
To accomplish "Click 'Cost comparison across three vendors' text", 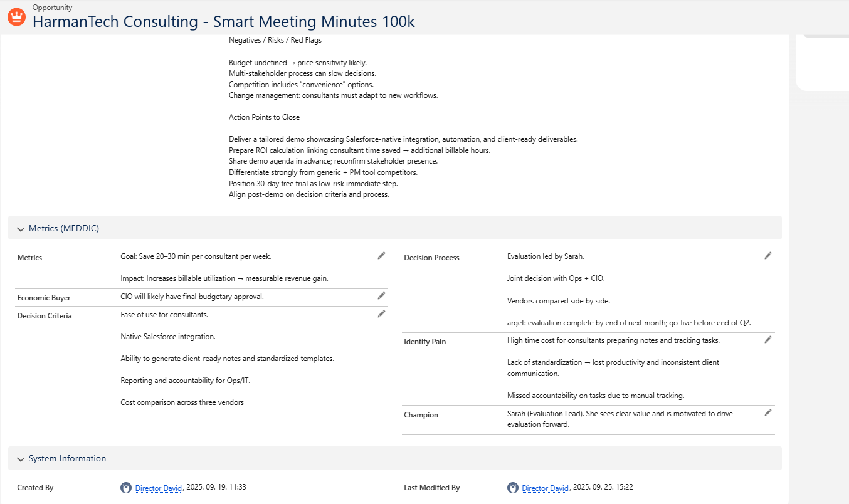I will (x=182, y=402).
